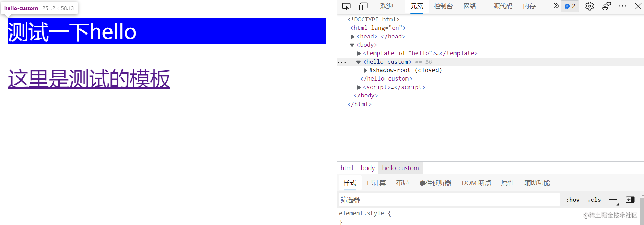Click the feedback/profile icon
644x225 pixels.
tap(606, 6)
